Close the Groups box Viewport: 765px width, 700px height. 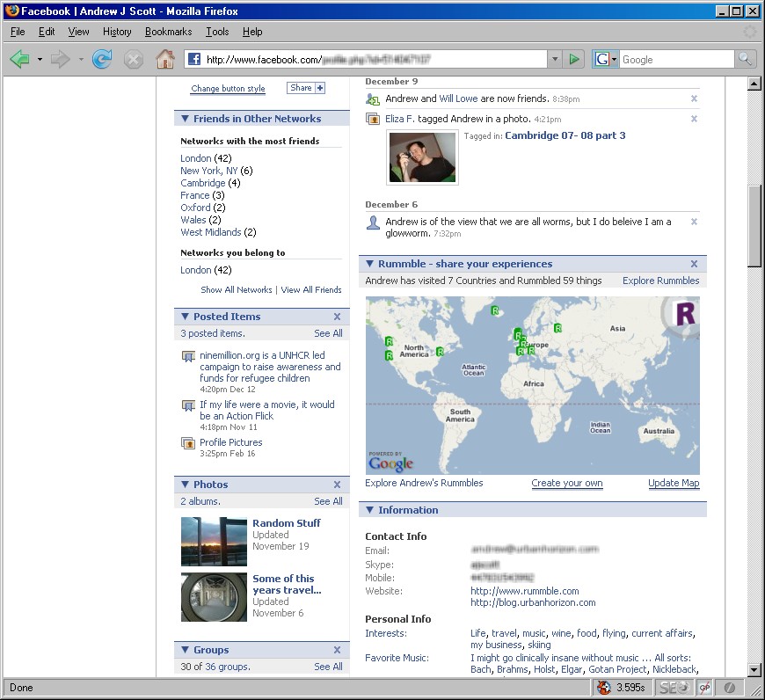click(x=337, y=650)
